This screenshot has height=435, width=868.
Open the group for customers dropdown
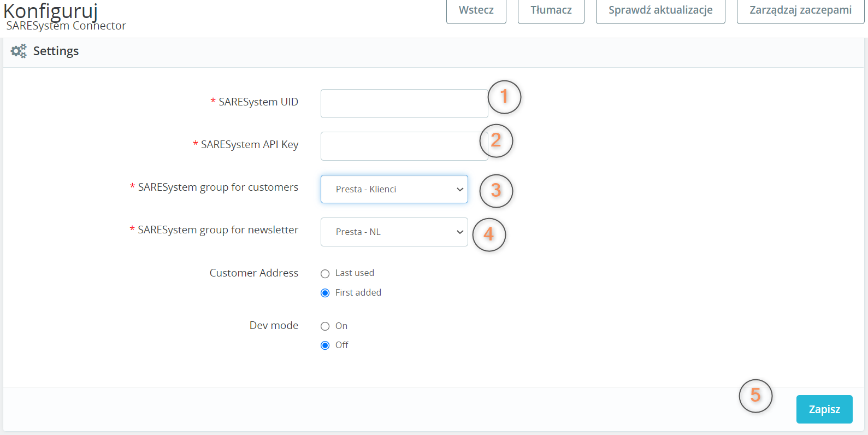[x=394, y=189]
